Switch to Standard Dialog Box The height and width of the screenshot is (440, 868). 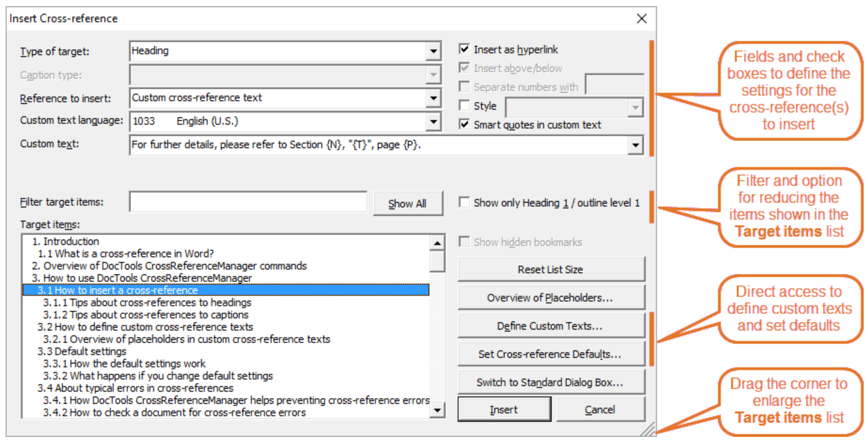(551, 382)
